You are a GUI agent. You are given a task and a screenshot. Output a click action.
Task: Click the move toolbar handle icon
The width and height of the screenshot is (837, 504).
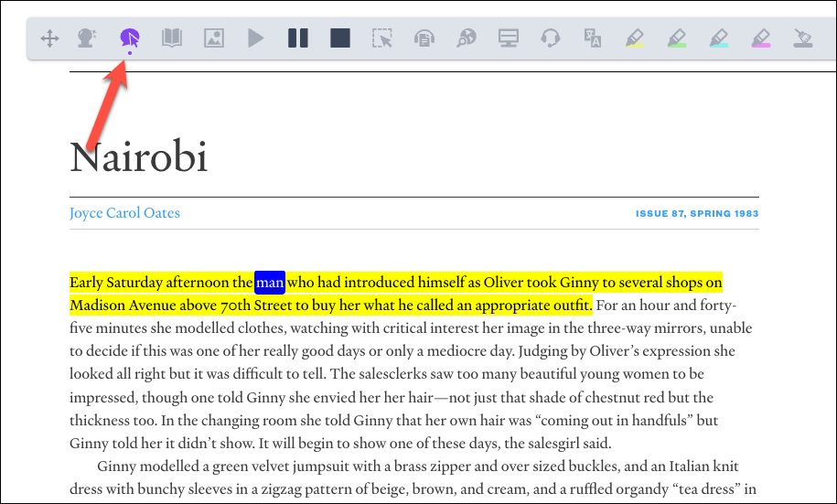[x=49, y=38]
